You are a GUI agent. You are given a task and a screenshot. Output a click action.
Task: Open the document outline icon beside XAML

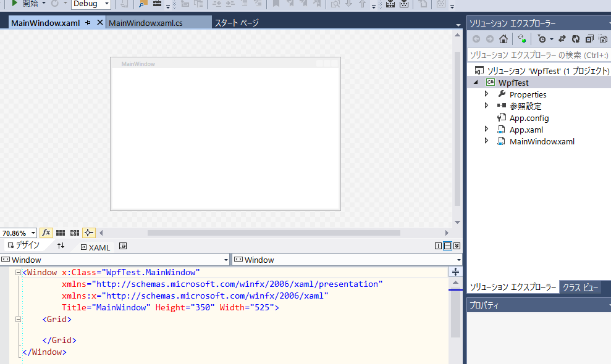point(123,246)
